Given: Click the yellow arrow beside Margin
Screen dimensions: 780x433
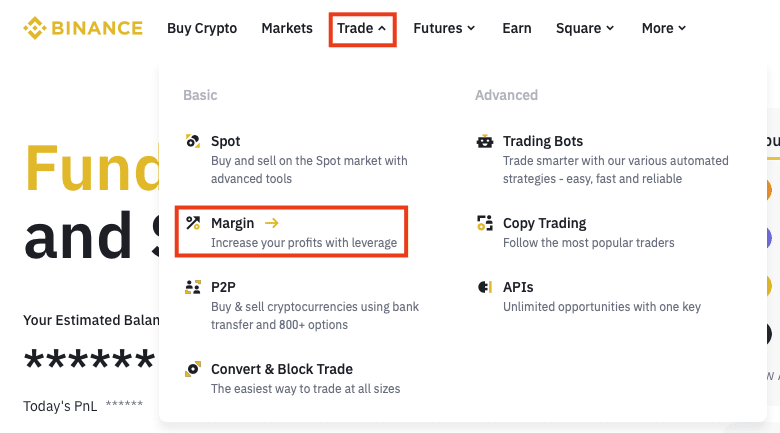Looking at the screenshot, I should click(272, 223).
